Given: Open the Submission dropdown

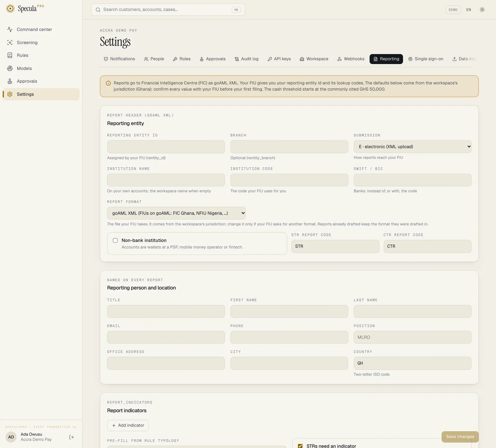Looking at the screenshot, I should 413,147.
